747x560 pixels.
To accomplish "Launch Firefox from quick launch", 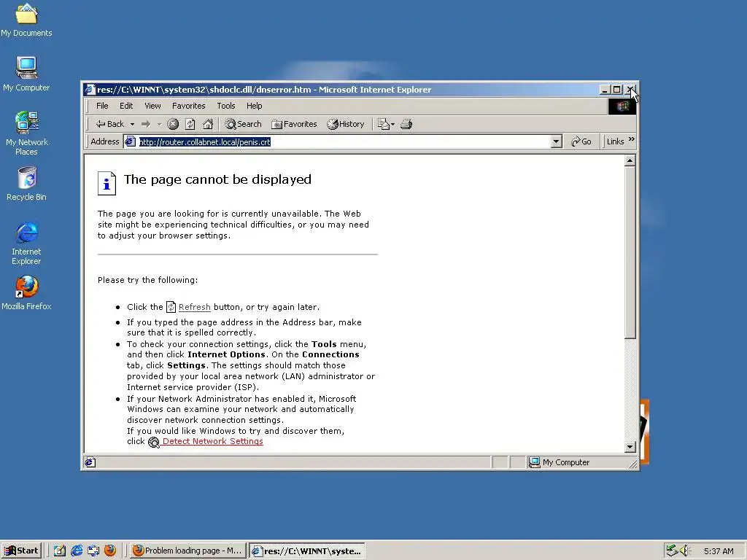I will pyautogui.click(x=110, y=551).
